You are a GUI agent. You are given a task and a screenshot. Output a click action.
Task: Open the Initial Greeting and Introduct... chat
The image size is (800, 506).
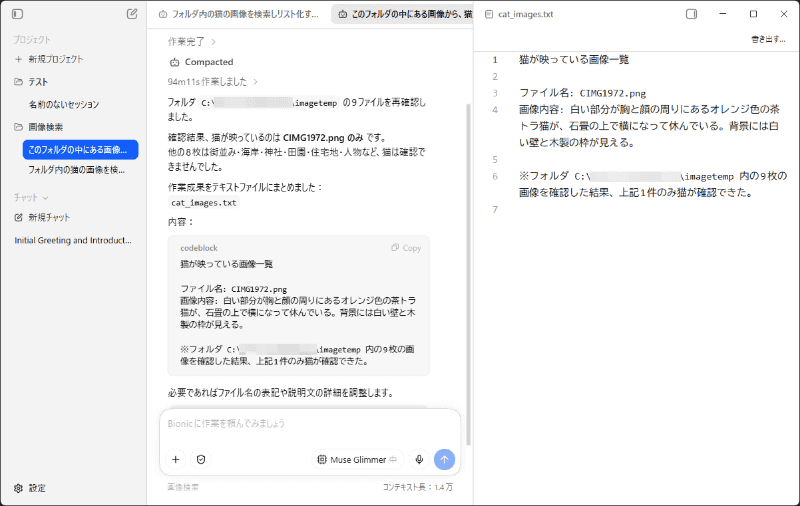pos(73,240)
